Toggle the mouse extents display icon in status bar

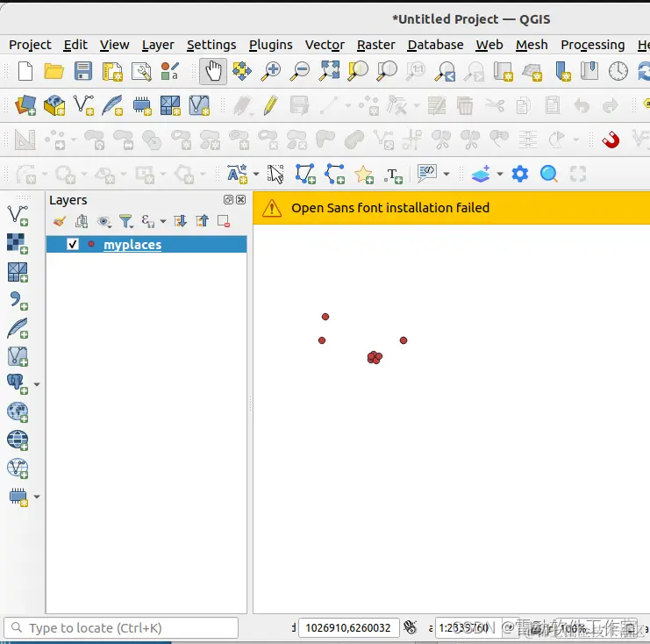[411, 628]
